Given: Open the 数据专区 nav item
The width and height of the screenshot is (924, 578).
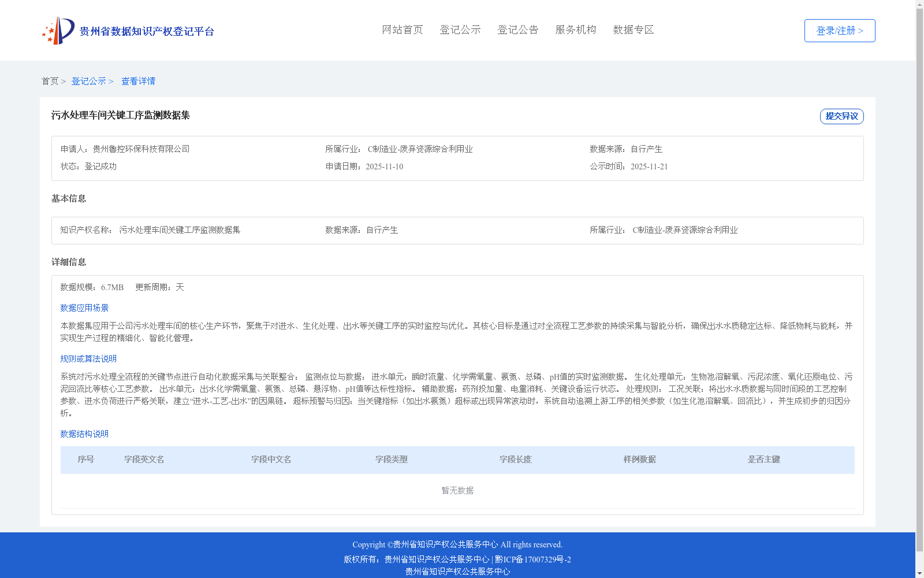Looking at the screenshot, I should (634, 29).
